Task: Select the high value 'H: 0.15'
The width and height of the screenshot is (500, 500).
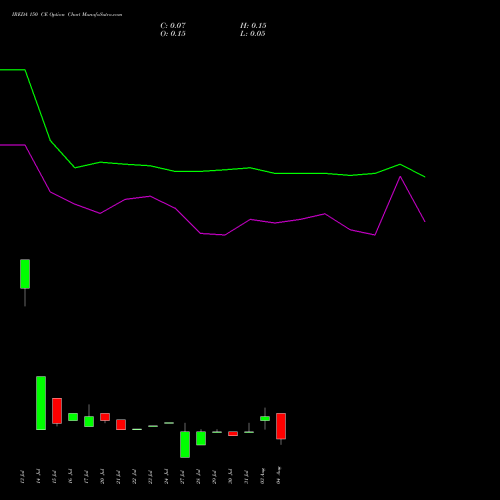Action: [x=253, y=26]
